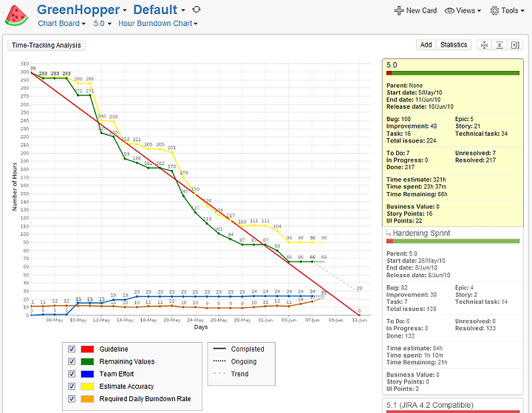The image size is (532, 413).
Task: Click 'Time Remaining: 21h' text
Action: pos(417,363)
